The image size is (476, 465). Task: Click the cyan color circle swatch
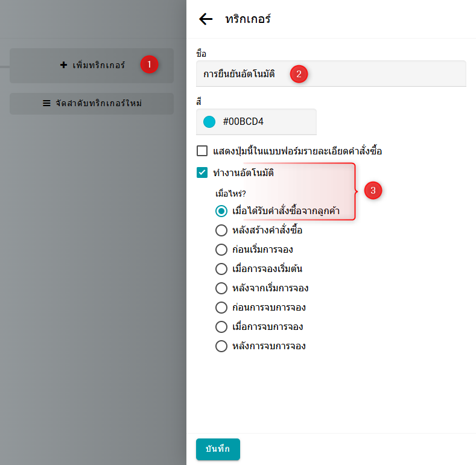coord(209,122)
